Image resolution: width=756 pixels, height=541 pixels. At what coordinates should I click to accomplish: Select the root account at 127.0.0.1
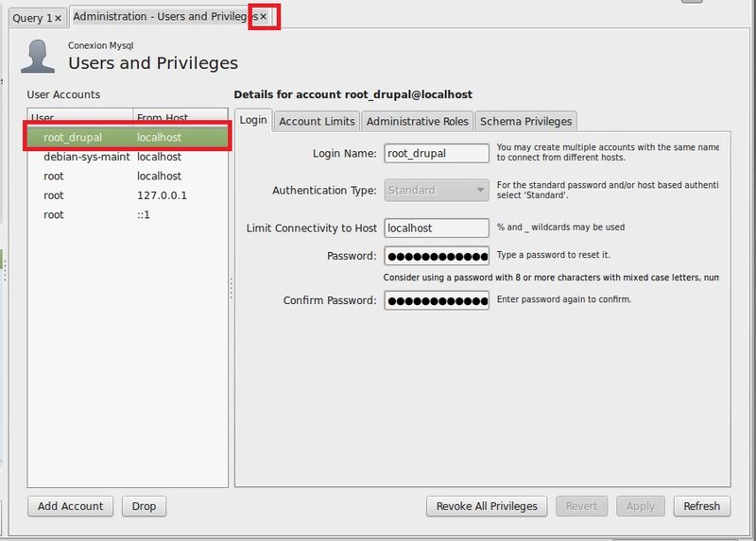coord(128,195)
